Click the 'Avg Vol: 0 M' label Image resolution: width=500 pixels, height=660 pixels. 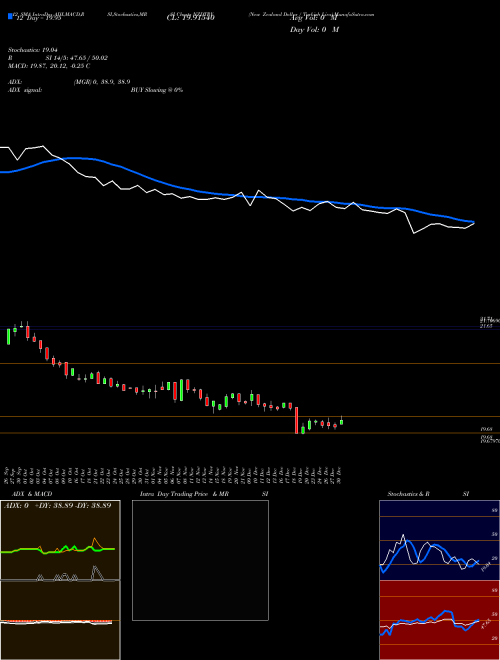click(314, 18)
